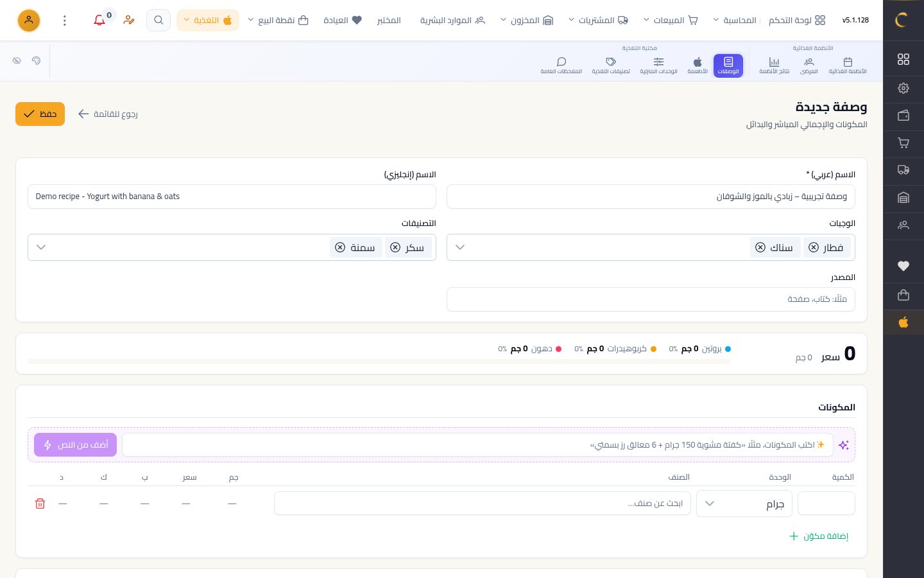Expand the الوجبات meals dropdown
The width and height of the screenshot is (924, 578).
click(460, 247)
